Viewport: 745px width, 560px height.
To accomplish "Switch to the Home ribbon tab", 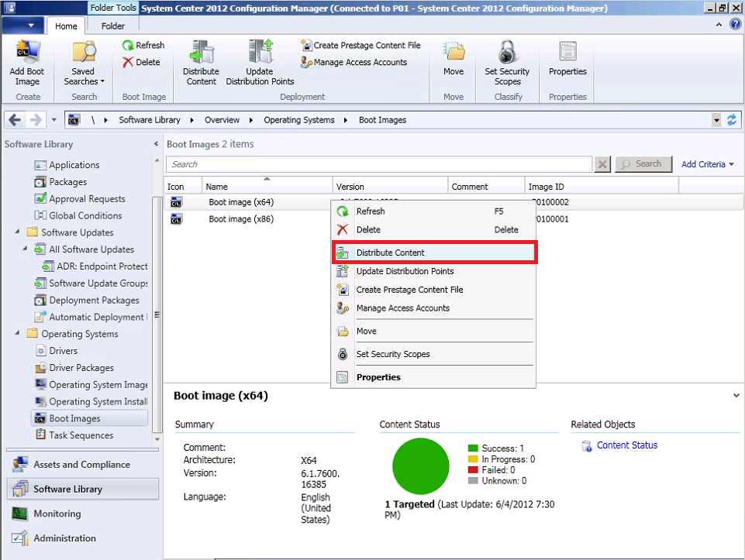I will click(x=66, y=26).
